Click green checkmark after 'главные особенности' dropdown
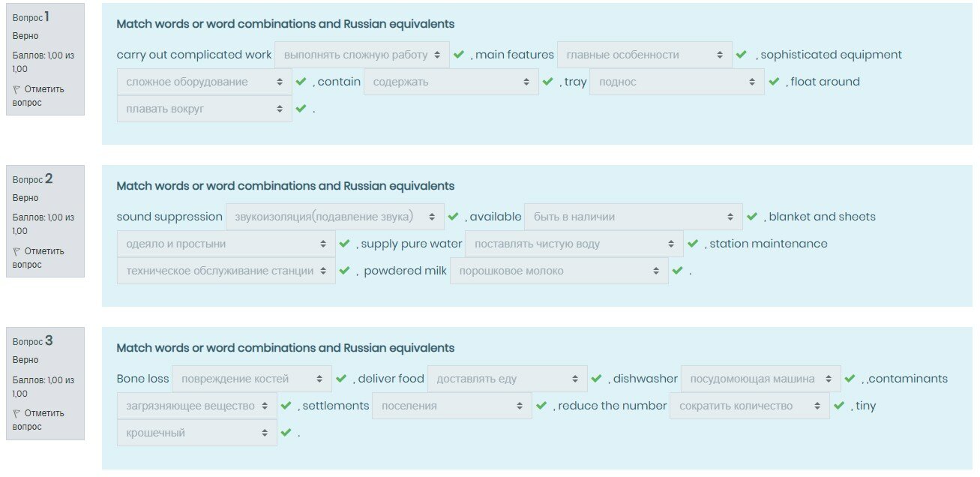This screenshot has width=980, height=477. click(x=741, y=55)
